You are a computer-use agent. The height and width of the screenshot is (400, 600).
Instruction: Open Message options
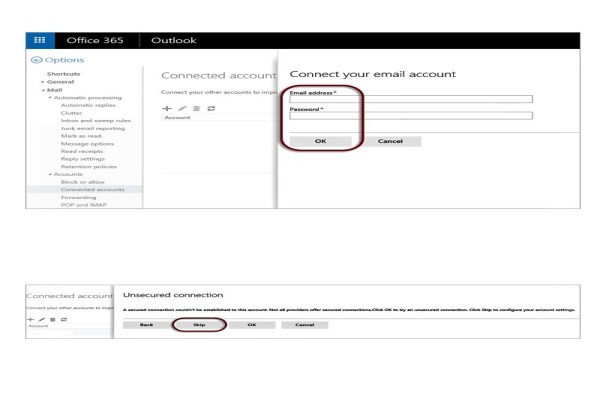click(x=87, y=144)
